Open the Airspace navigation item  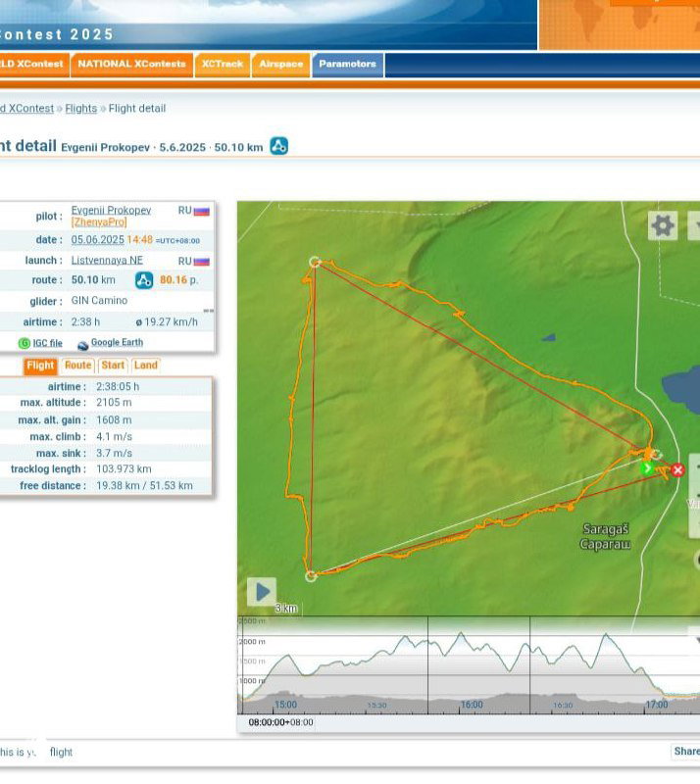coord(280,64)
